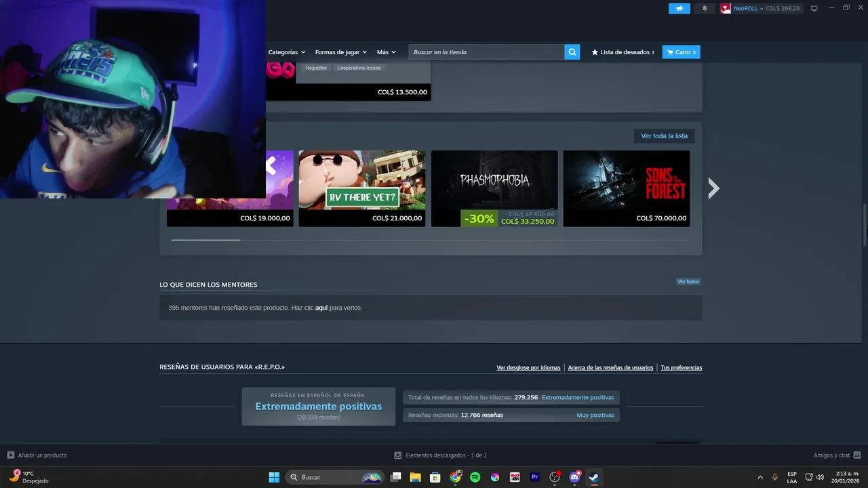This screenshot has width=868, height=488.
Task: Click the Steam taskbar icon
Action: click(594, 477)
